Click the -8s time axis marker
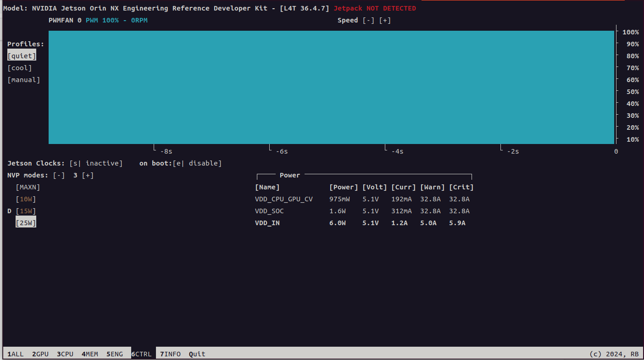The height and width of the screenshot is (360, 644). click(x=166, y=151)
